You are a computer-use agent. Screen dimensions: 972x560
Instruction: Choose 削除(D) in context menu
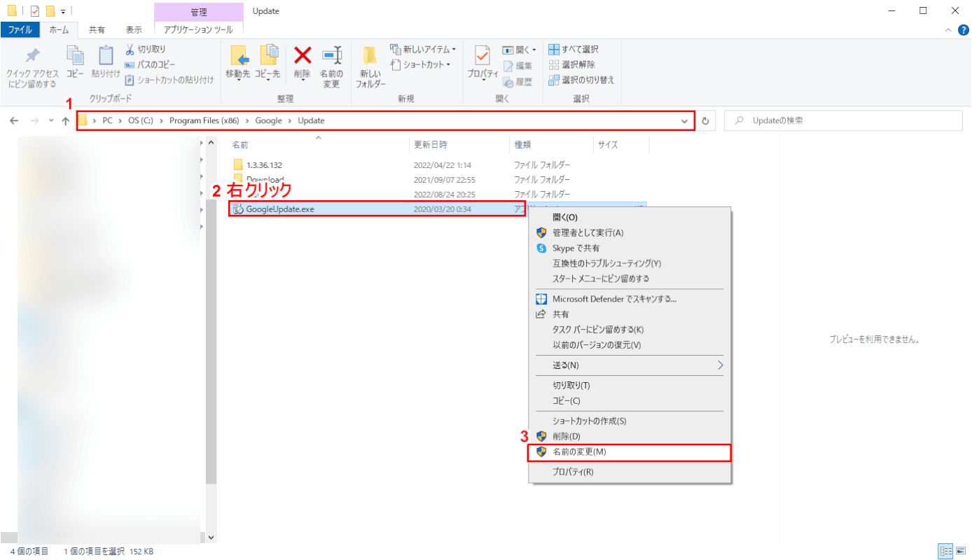coord(629,436)
